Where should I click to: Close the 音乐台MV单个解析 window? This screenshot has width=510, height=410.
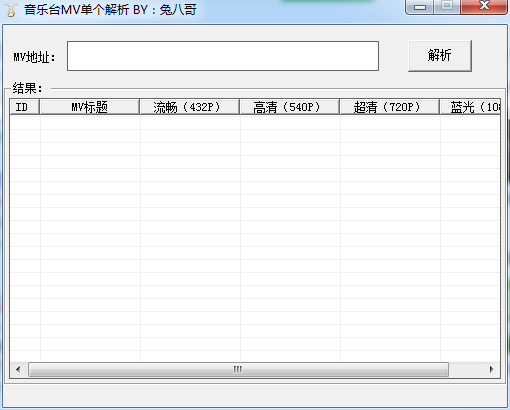click(x=484, y=7)
